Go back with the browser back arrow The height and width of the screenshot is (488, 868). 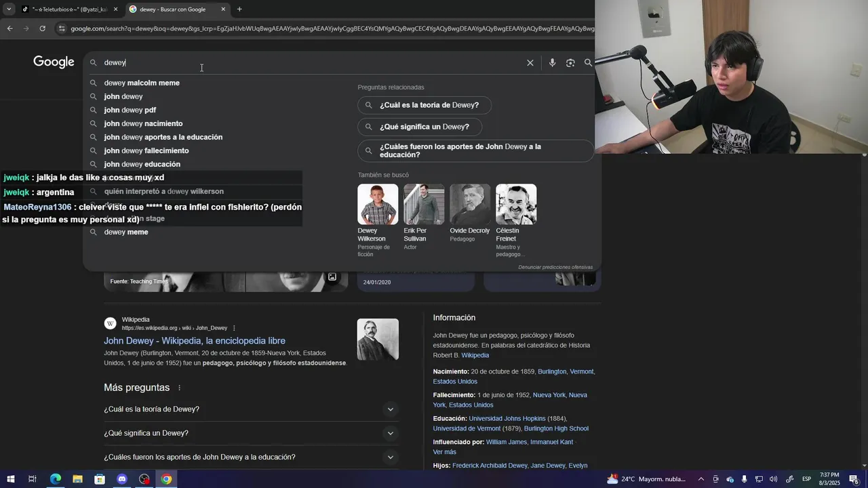click(x=9, y=28)
